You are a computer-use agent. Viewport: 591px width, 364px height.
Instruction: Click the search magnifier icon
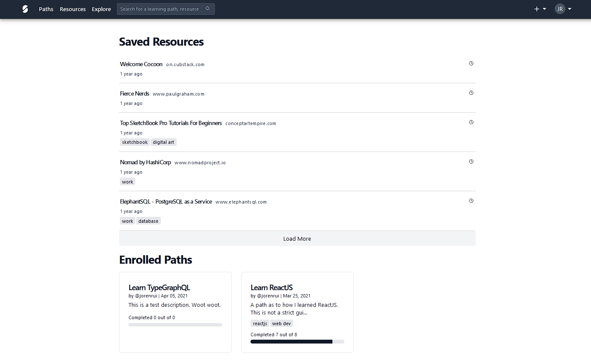(x=208, y=9)
